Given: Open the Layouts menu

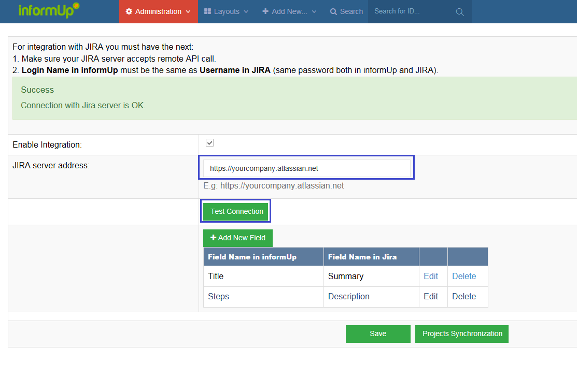Looking at the screenshot, I should pos(226,11).
